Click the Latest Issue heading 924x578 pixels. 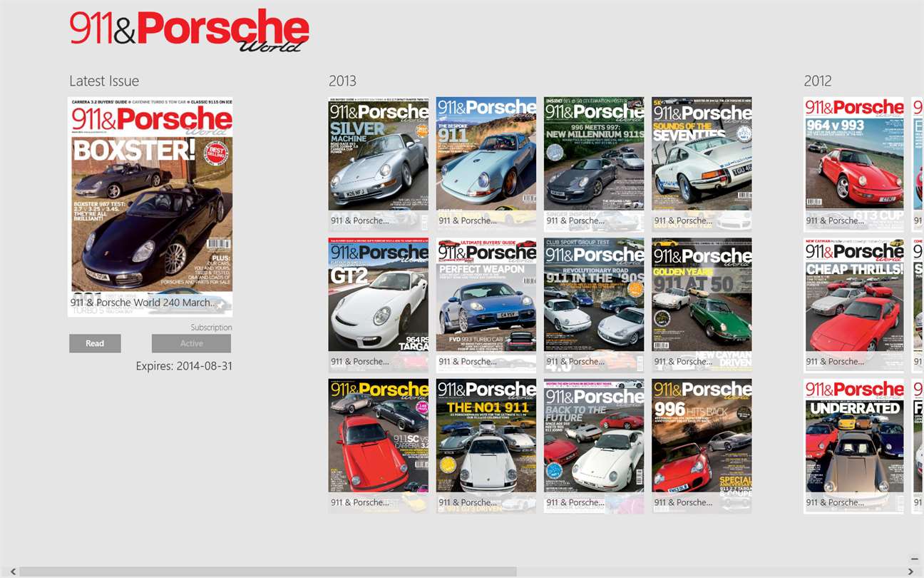coord(104,81)
